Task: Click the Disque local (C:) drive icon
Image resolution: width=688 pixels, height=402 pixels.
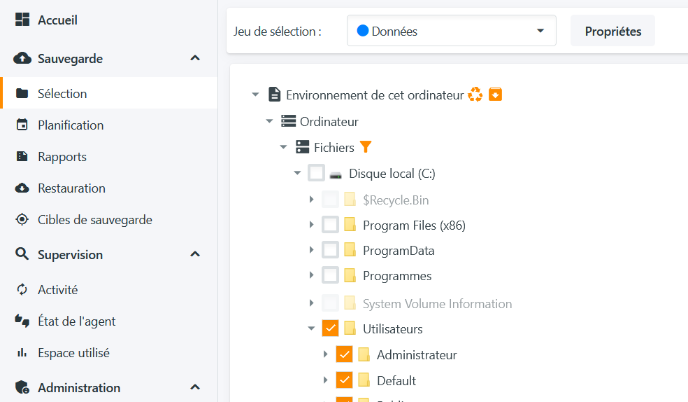Action: coord(336,176)
